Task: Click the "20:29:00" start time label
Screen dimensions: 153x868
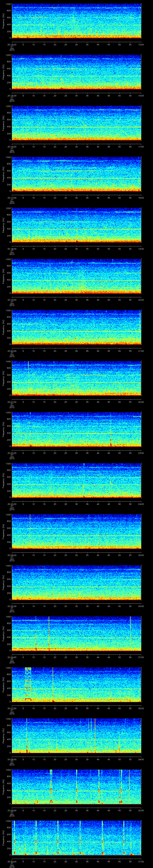Action: [x=12, y=810]
